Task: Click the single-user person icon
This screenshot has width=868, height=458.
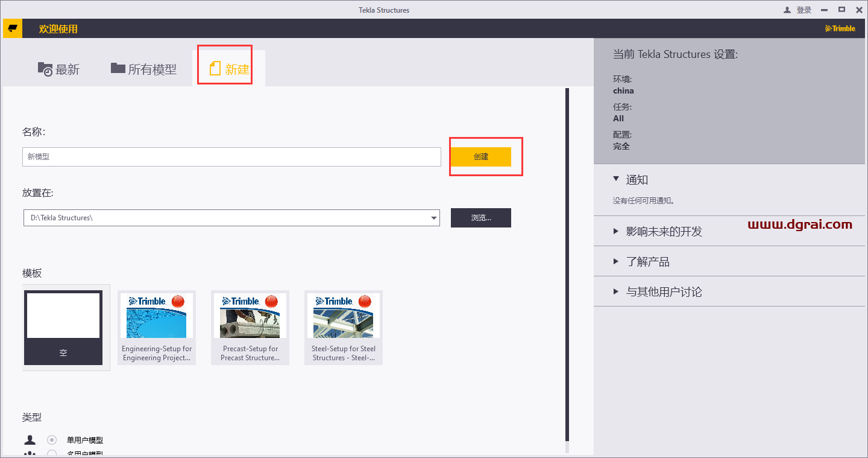Action: click(30, 440)
